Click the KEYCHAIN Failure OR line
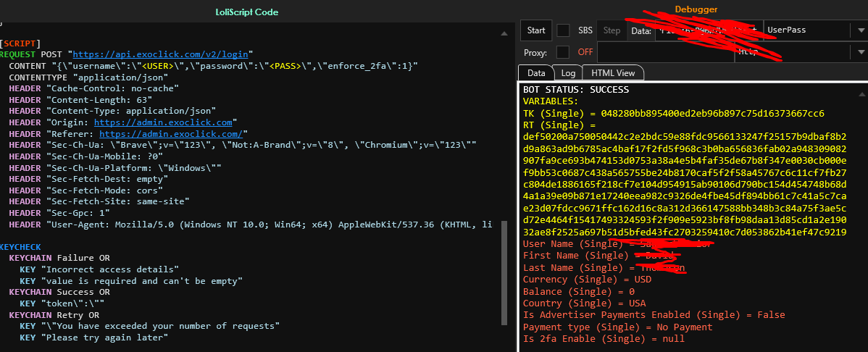This screenshot has height=352, width=868. point(59,259)
